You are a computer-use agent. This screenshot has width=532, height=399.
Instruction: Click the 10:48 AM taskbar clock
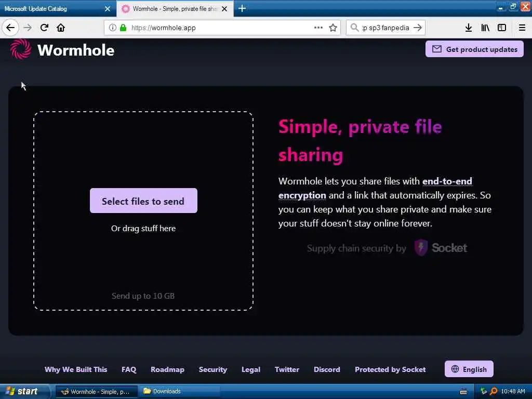[513, 391]
